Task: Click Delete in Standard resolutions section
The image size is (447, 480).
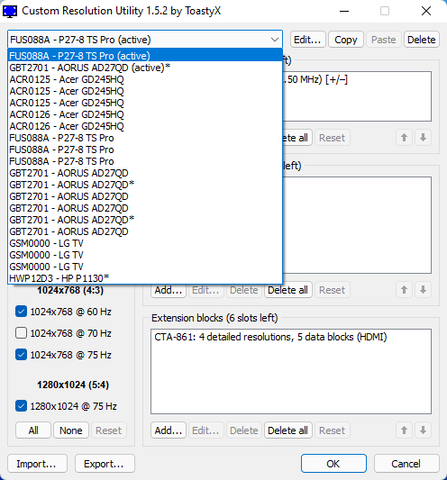Action: [x=244, y=290]
